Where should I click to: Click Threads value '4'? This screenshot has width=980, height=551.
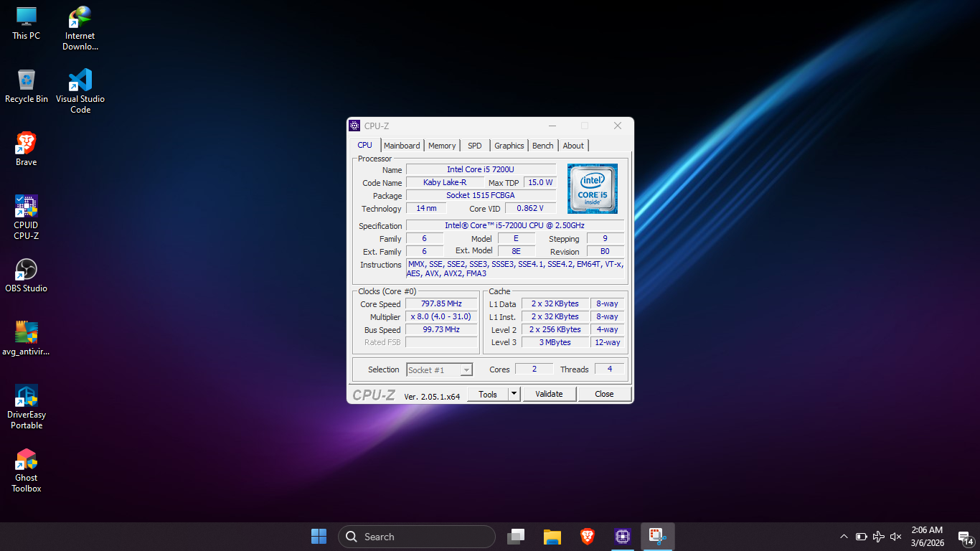coord(610,369)
